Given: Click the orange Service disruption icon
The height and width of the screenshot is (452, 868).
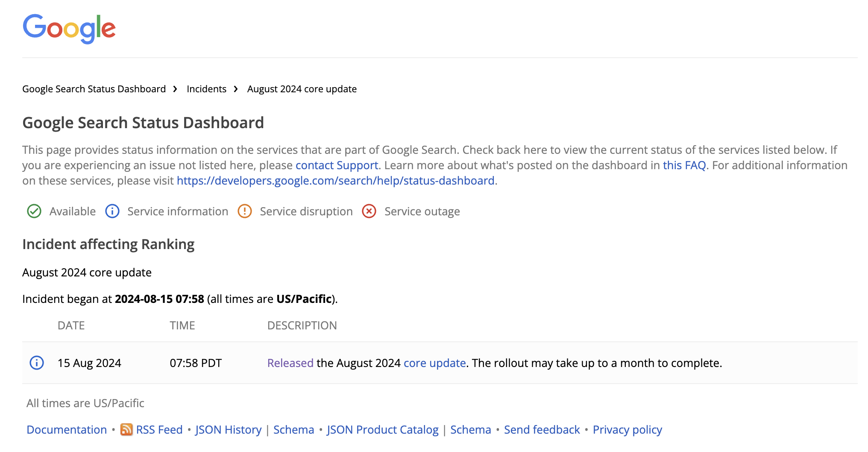Looking at the screenshot, I should 244,211.
